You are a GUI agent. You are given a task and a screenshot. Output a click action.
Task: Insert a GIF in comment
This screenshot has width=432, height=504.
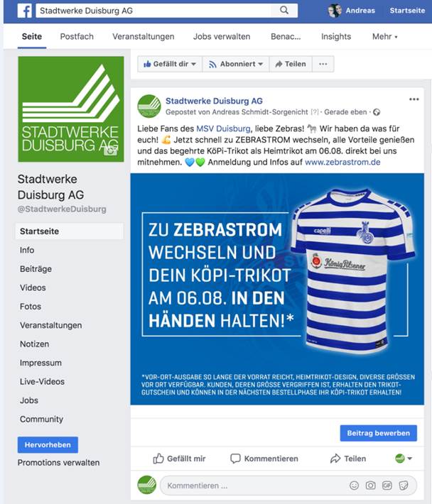(387, 486)
